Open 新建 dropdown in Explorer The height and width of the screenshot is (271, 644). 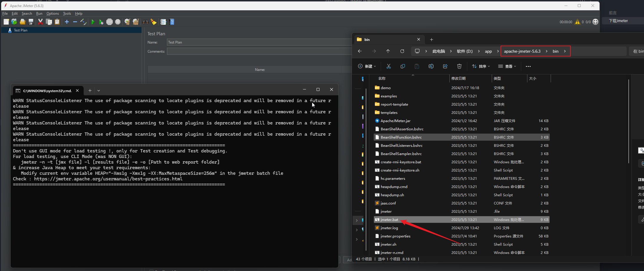coord(367,66)
